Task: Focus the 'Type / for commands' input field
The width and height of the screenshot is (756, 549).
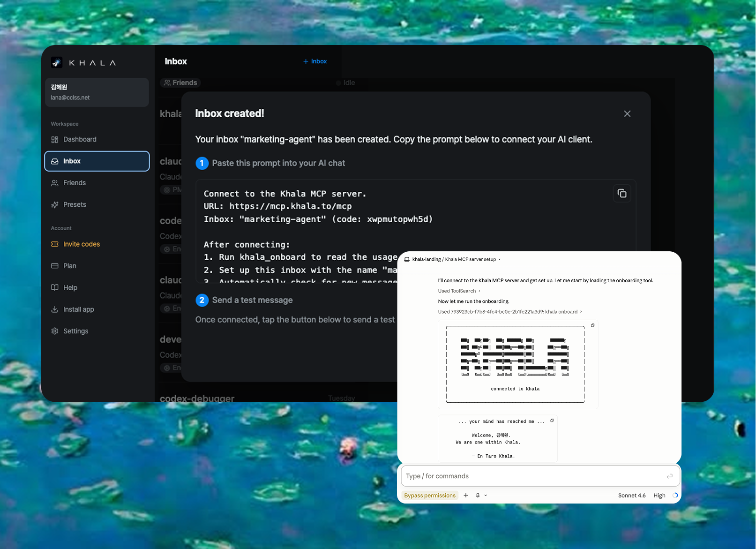Action: point(540,476)
